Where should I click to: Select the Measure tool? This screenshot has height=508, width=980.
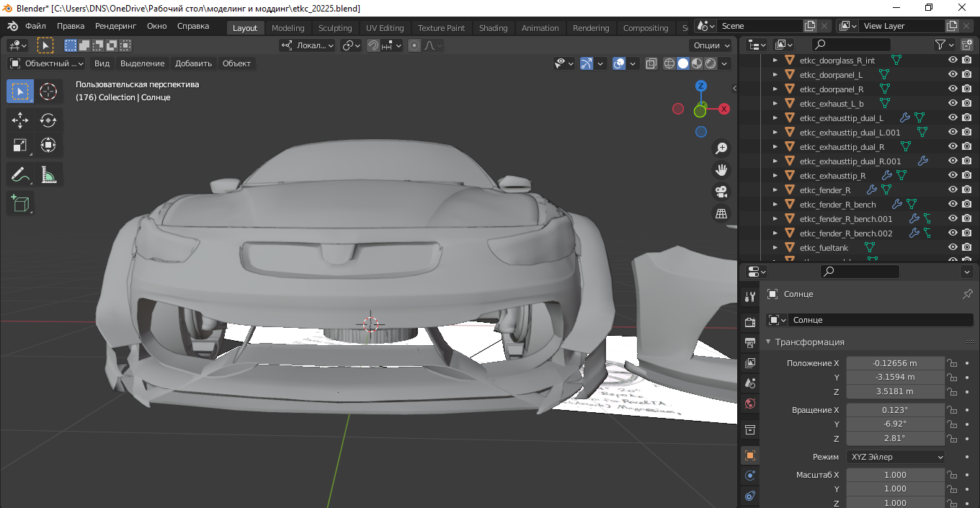pos(48,174)
